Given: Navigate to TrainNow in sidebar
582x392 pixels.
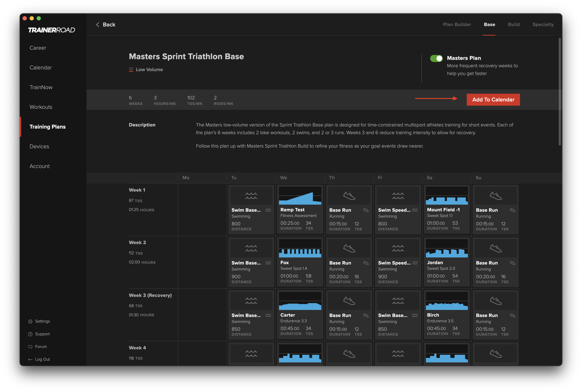Looking at the screenshot, I should 41,87.
